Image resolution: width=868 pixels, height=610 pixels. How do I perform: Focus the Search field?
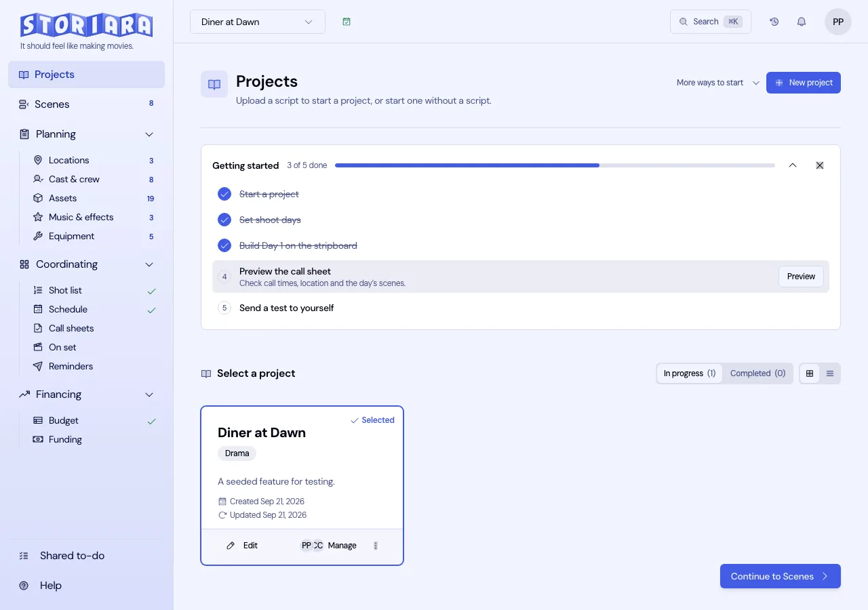[711, 22]
